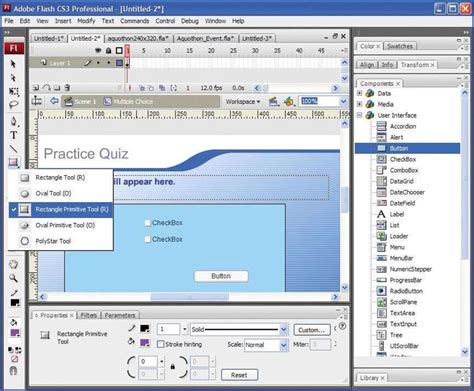
Task: Select the DataGrid component
Action: (395, 181)
